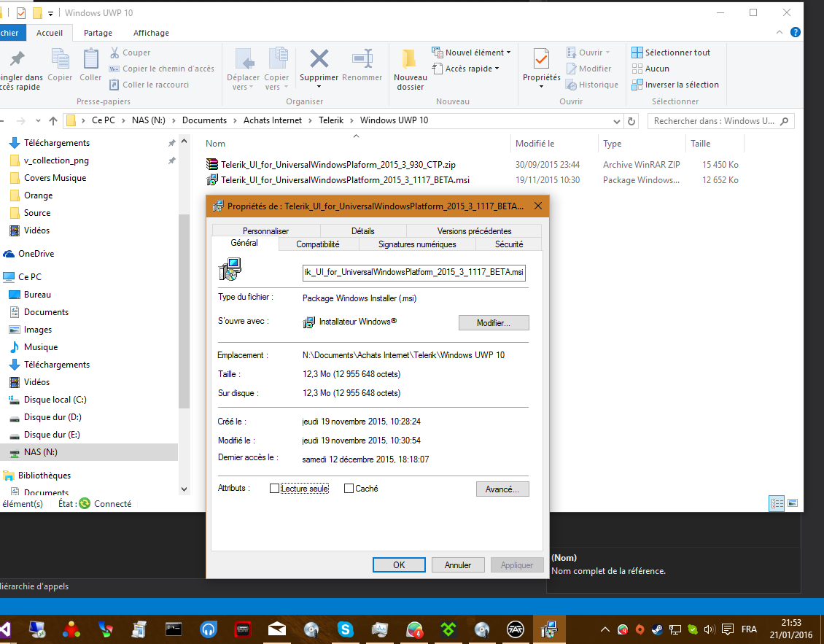The width and height of the screenshot is (824, 644).
Task: Click the Avancé... button
Action: (502, 489)
